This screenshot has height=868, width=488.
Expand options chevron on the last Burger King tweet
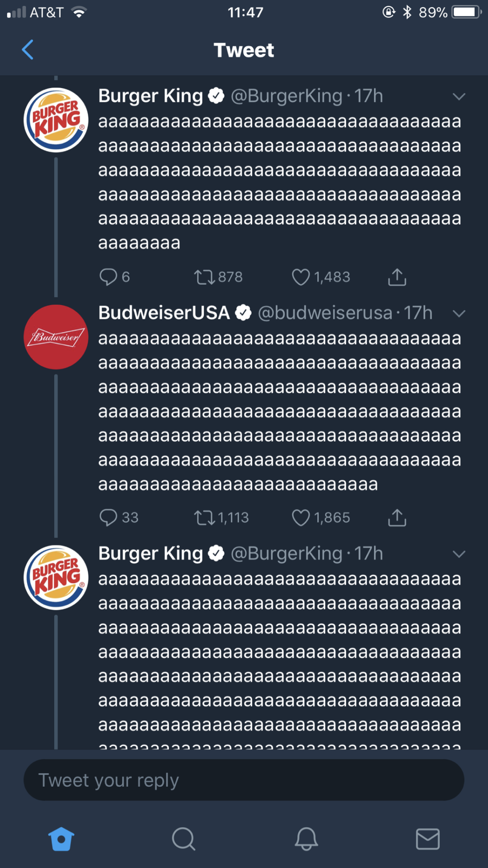click(459, 554)
